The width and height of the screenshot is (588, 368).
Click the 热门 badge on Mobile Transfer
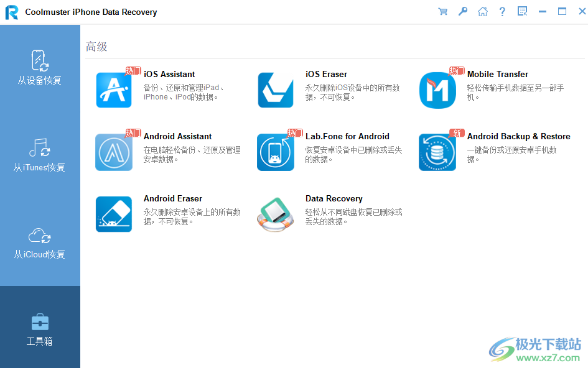point(457,71)
